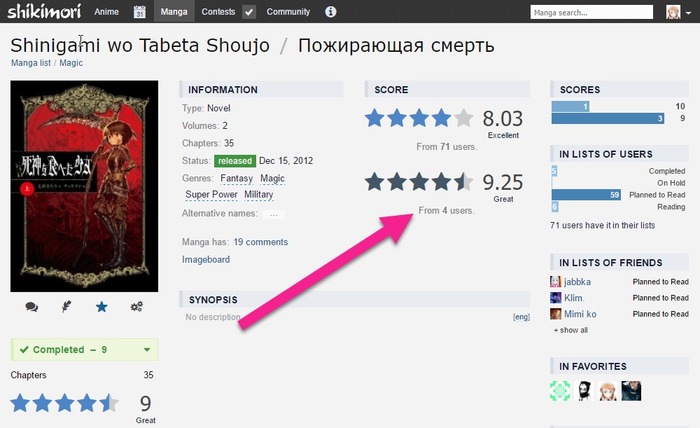700x428 pixels.
Task: Open the Anime menu item
Action: pos(106,12)
